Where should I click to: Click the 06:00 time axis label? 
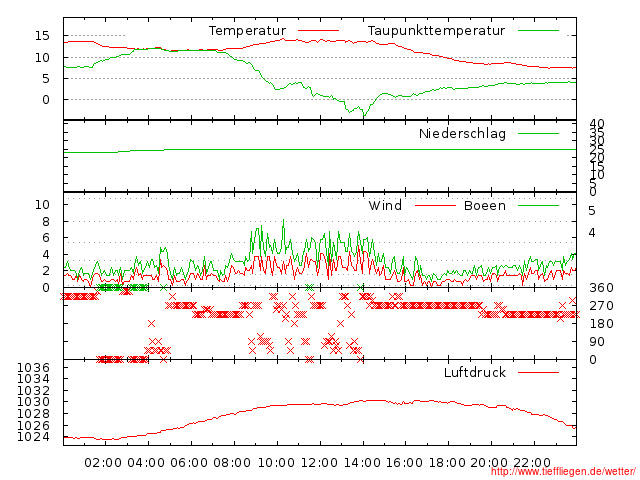[189, 463]
